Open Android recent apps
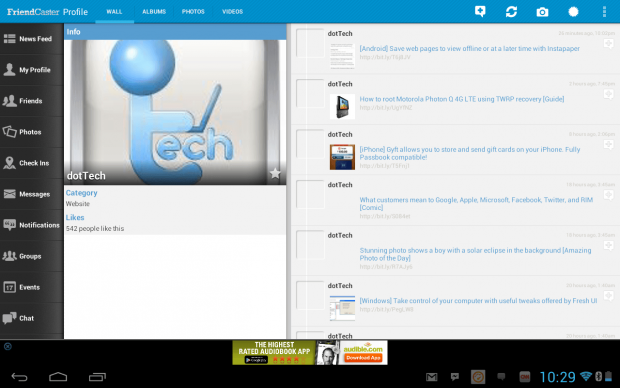Screen dimensions: 620x388 point(97,377)
